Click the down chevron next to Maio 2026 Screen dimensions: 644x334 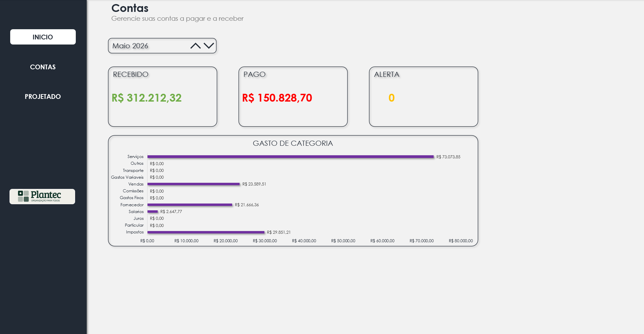[x=209, y=46]
